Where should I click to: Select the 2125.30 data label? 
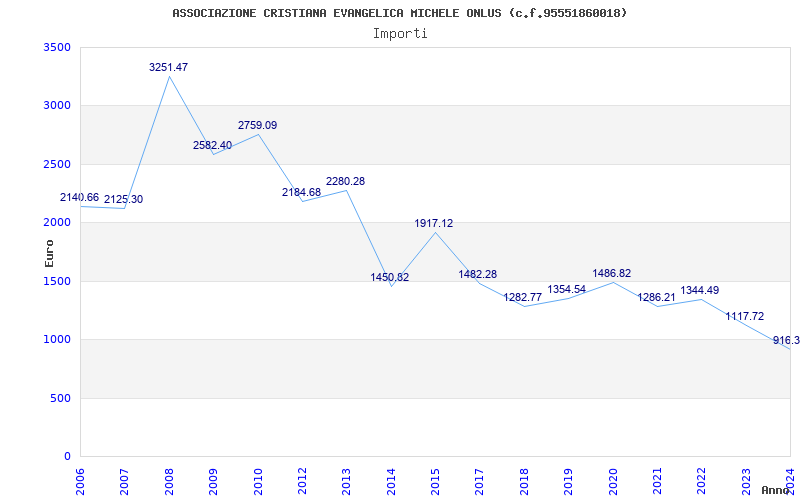click(123, 199)
